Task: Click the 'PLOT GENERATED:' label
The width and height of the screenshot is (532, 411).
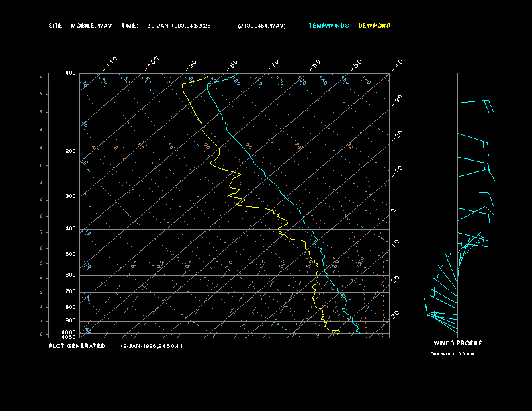Action: [79, 346]
